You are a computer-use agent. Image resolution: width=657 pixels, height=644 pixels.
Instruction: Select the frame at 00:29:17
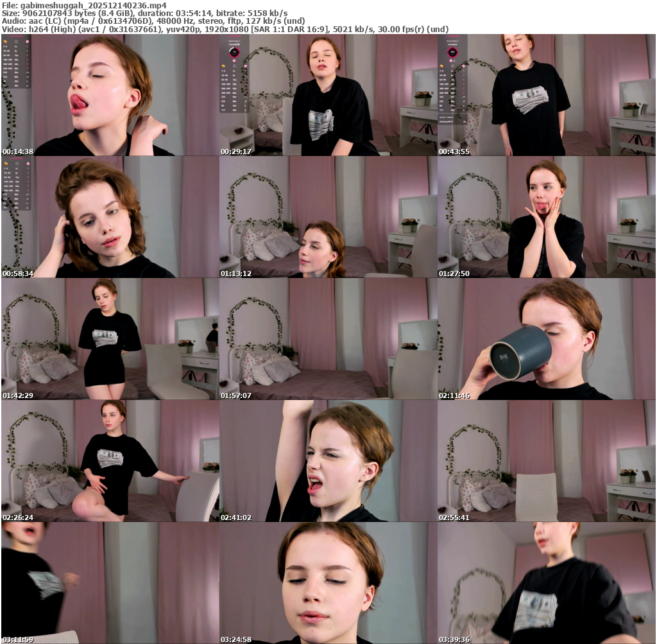coord(328,95)
